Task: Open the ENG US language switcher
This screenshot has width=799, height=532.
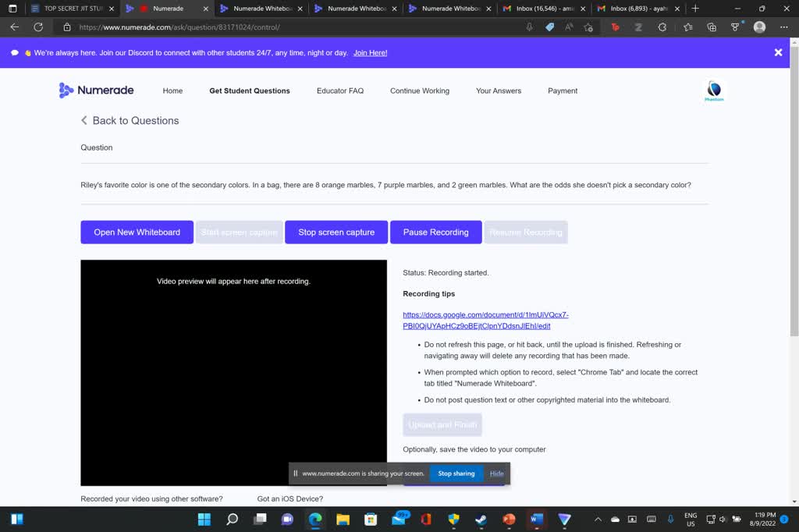Action: (x=691, y=520)
